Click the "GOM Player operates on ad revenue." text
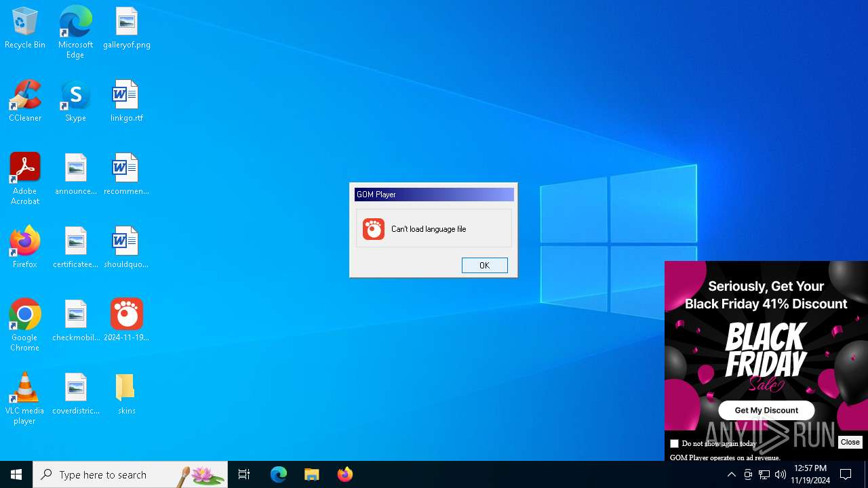 [725, 457]
